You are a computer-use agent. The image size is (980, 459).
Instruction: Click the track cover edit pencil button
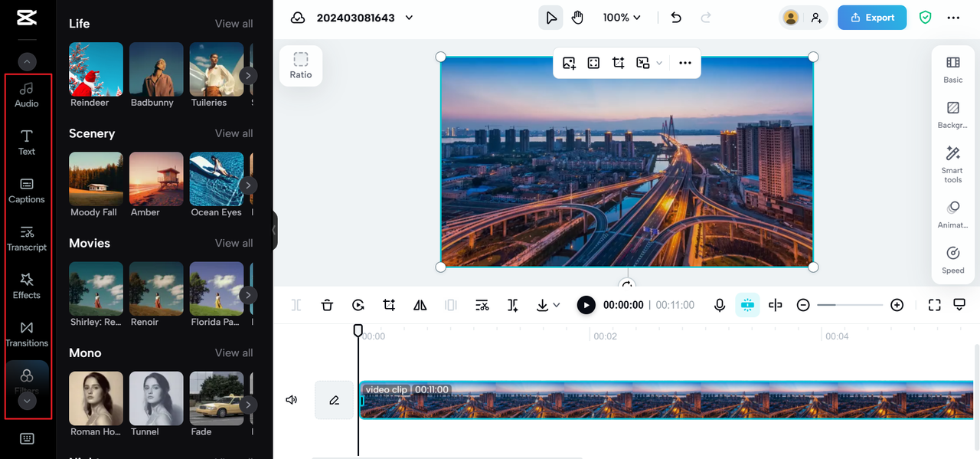point(335,400)
